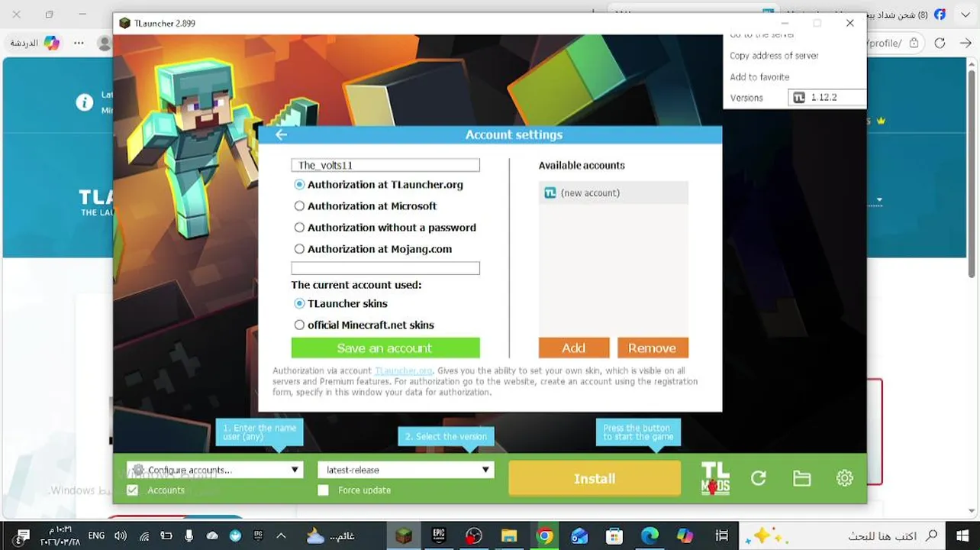Click Save an account button
The width and height of the screenshot is (980, 550).
point(385,348)
